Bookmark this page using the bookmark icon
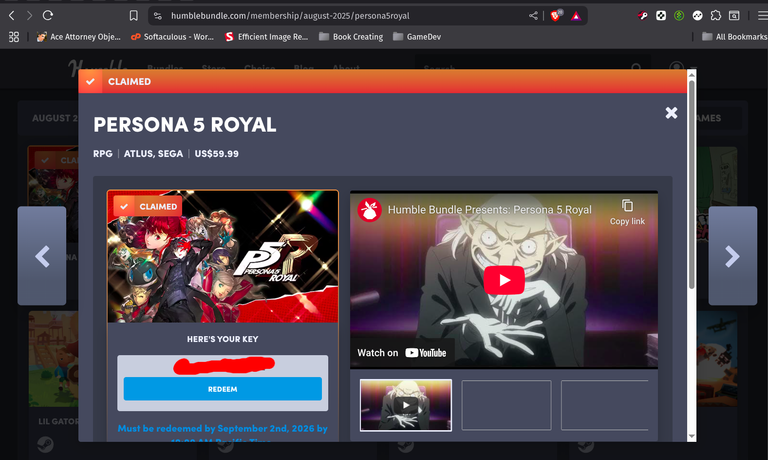Image resolution: width=768 pixels, height=460 pixels. click(133, 16)
